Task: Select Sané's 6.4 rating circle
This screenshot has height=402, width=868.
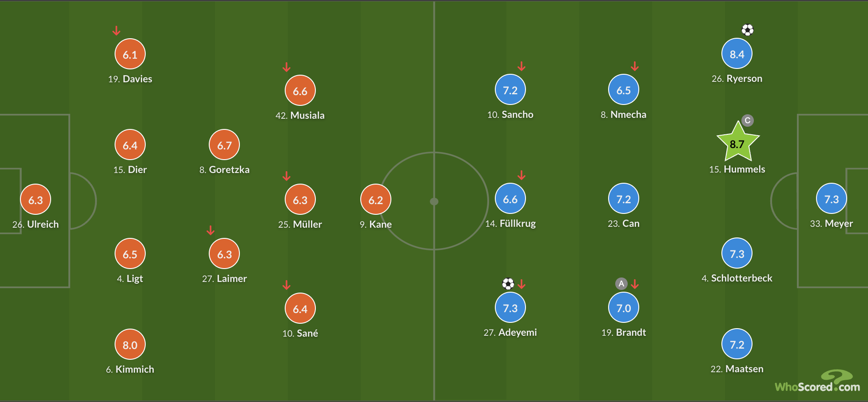Action: tap(300, 308)
